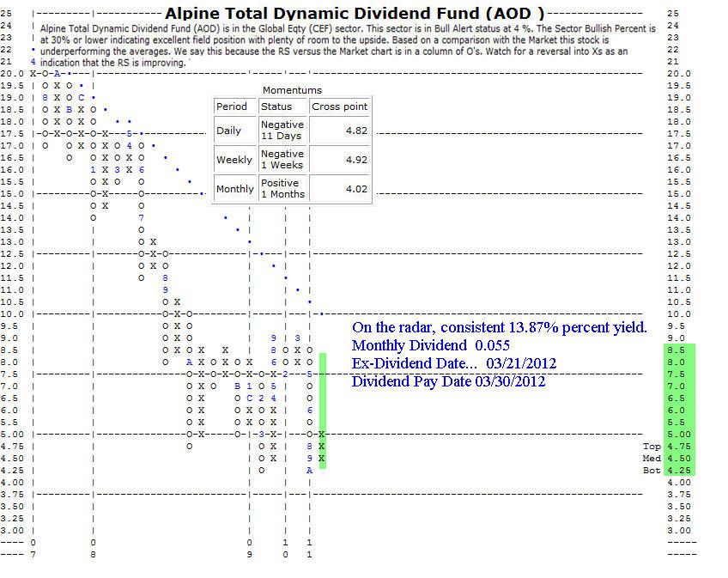Viewport: 728px width, 578px height.
Task: Click the "Negative 11 Days" status cell
Action: [x=282, y=130]
